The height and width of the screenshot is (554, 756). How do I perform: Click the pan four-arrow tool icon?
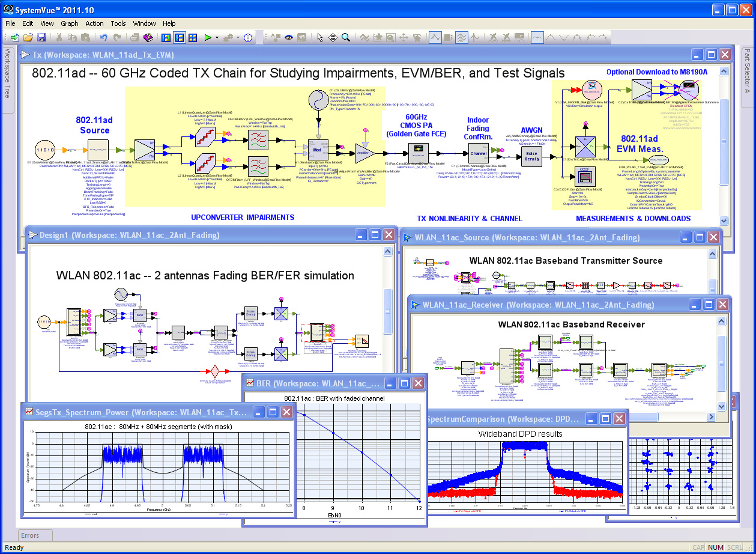click(333, 37)
